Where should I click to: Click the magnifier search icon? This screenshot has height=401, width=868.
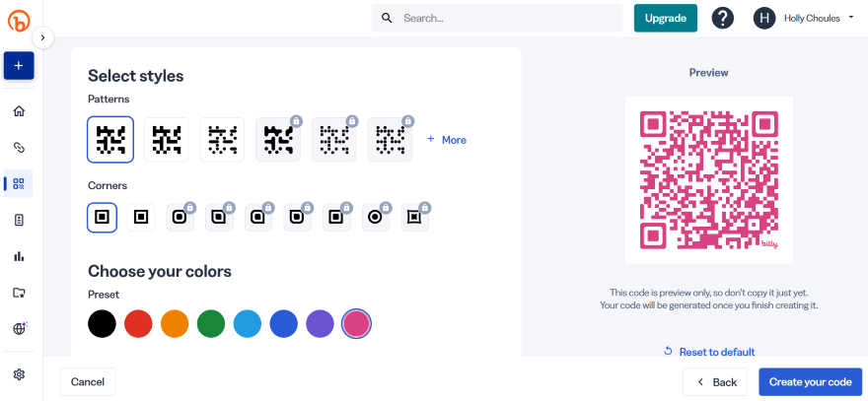click(x=387, y=19)
